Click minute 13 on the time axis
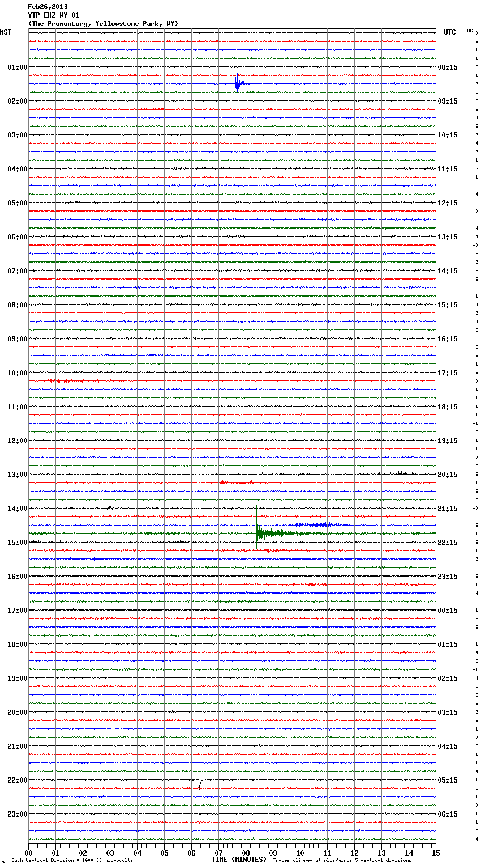The width and height of the screenshot is (481, 868). pos(381,853)
